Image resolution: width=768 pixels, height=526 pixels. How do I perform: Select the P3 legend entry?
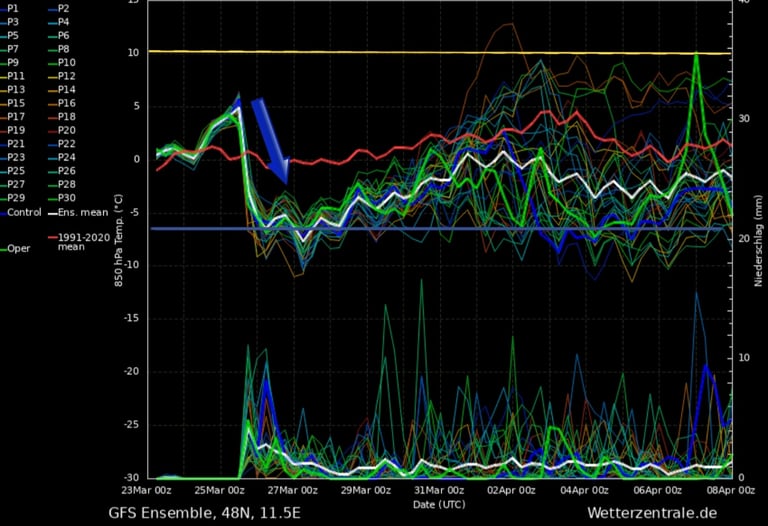(x=13, y=22)
